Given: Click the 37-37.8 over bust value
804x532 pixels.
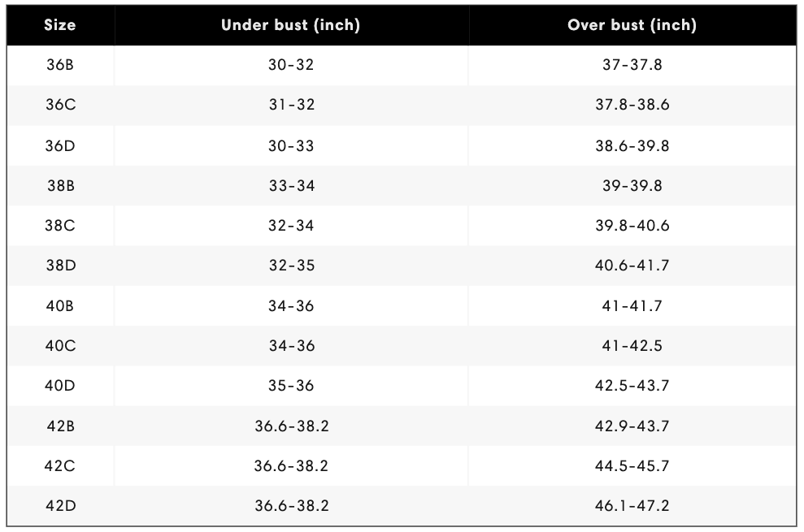Looking at the screenshot, I should (632, 65).
